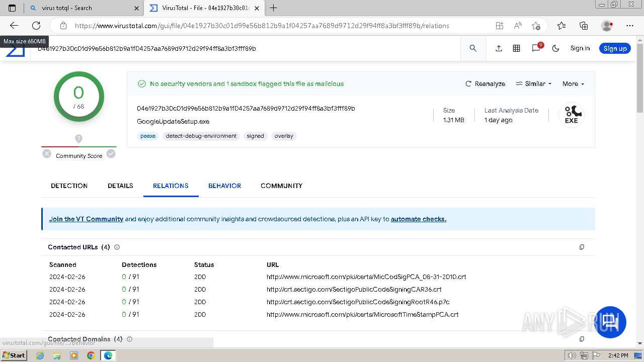Click the MicrosoftTimeStampPCA.crt URL
The width and height of the screenshot is (644, 362).
pos(362,315)
